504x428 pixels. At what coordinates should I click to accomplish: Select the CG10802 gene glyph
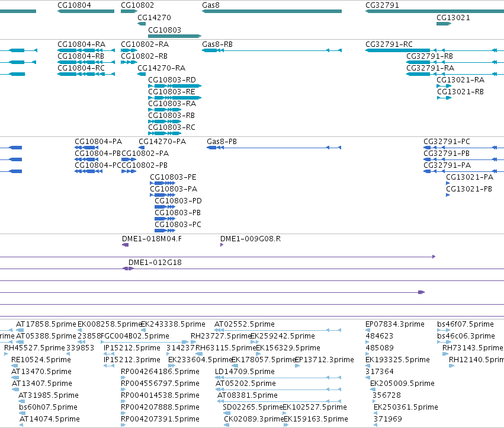pos(129,11)
